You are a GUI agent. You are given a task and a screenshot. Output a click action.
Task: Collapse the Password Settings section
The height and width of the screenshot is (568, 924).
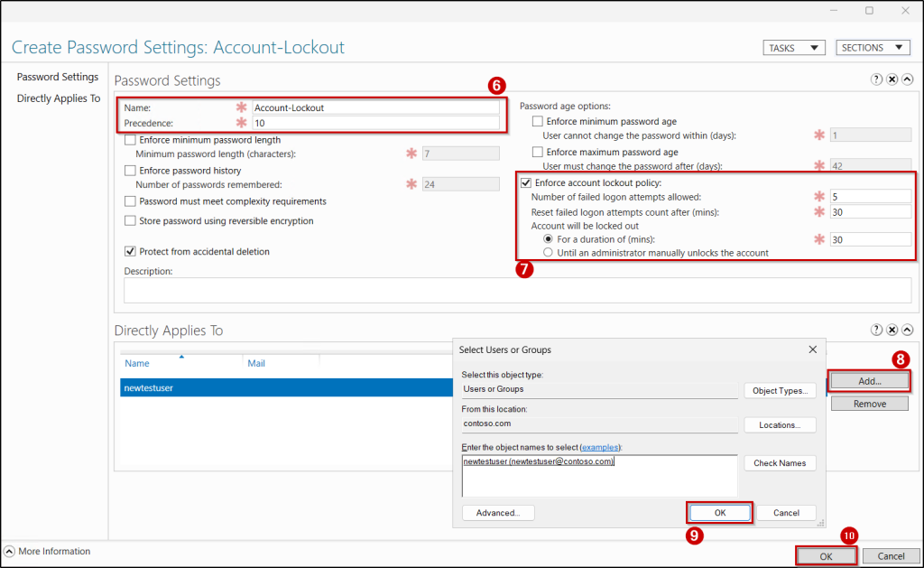907,79
